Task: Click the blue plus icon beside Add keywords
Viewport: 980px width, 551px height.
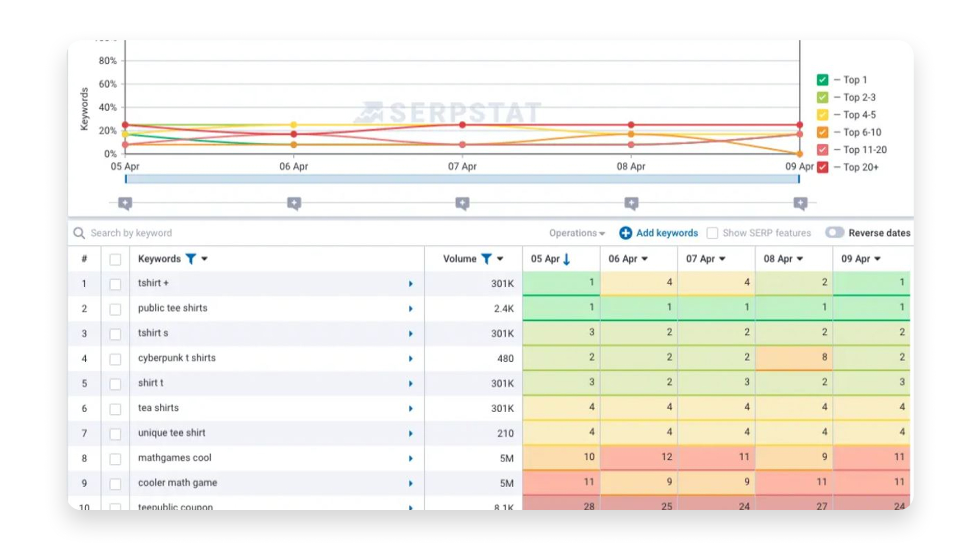Action: [x=625, y=233]
